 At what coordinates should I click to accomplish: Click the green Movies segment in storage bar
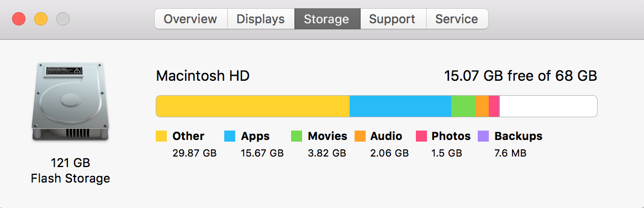coord(463,106)
